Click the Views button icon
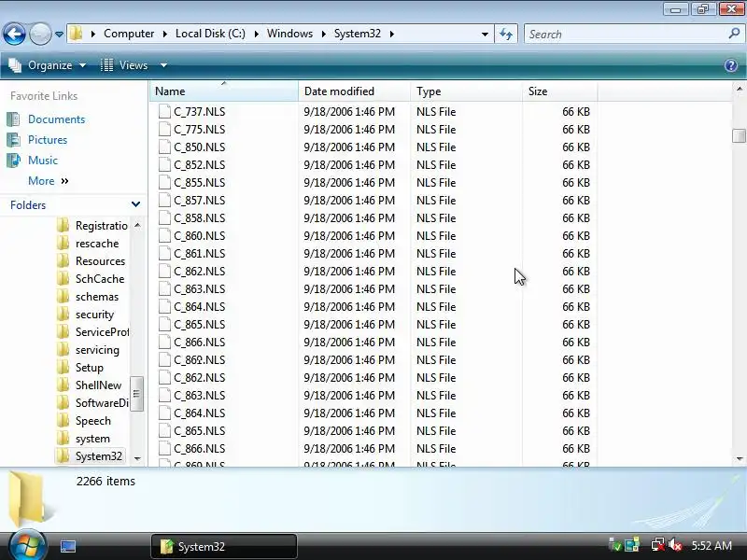Viewport: 747px width, 560px height. pyautogui.click(x=106, y=65)
